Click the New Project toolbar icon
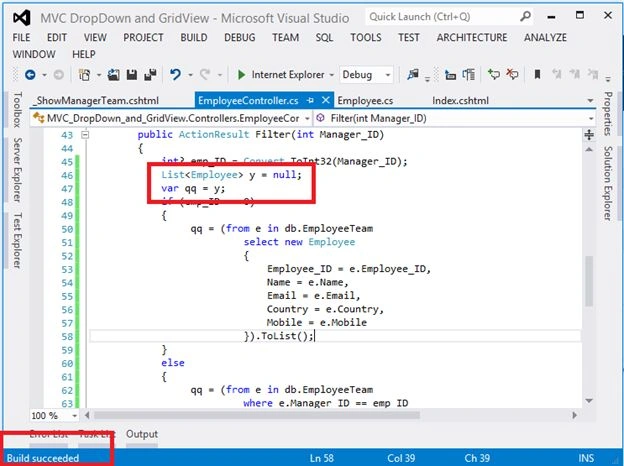Image resolution: width=624 pixels, height=466 pixels. tap(84, 74)
